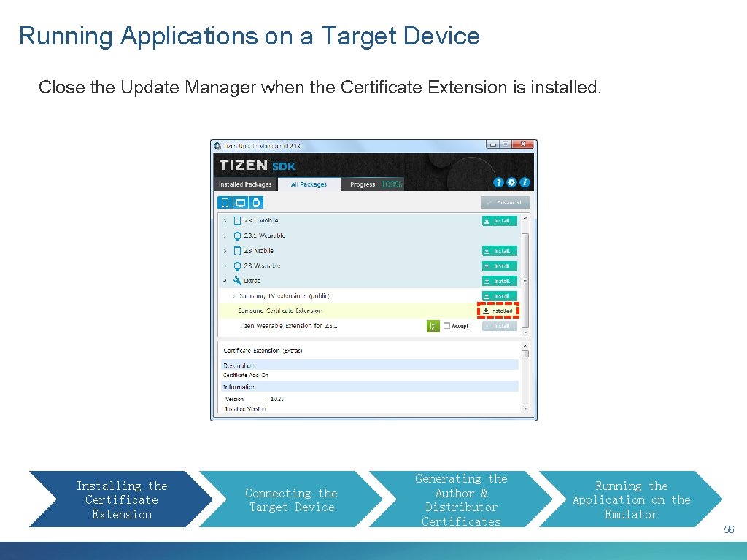
Task: Click the details pane scroll-down arrow
Action: tap(525, 408)
